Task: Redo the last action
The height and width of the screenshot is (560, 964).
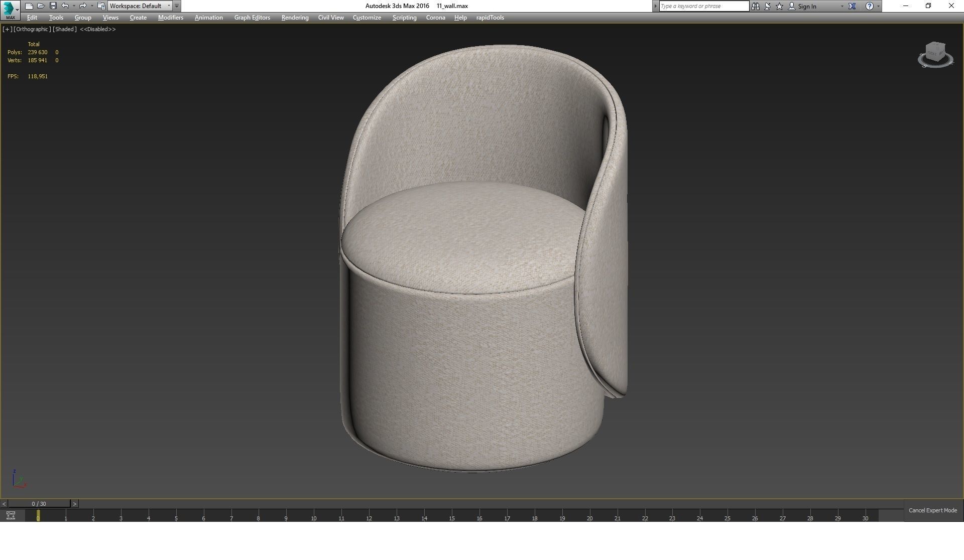Action: point(83,6)
